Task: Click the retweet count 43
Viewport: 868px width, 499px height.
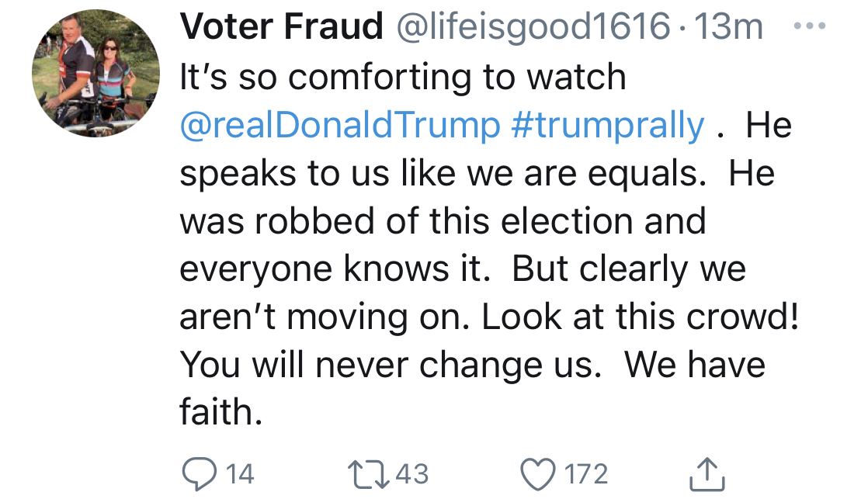Action: pos(411,473)
